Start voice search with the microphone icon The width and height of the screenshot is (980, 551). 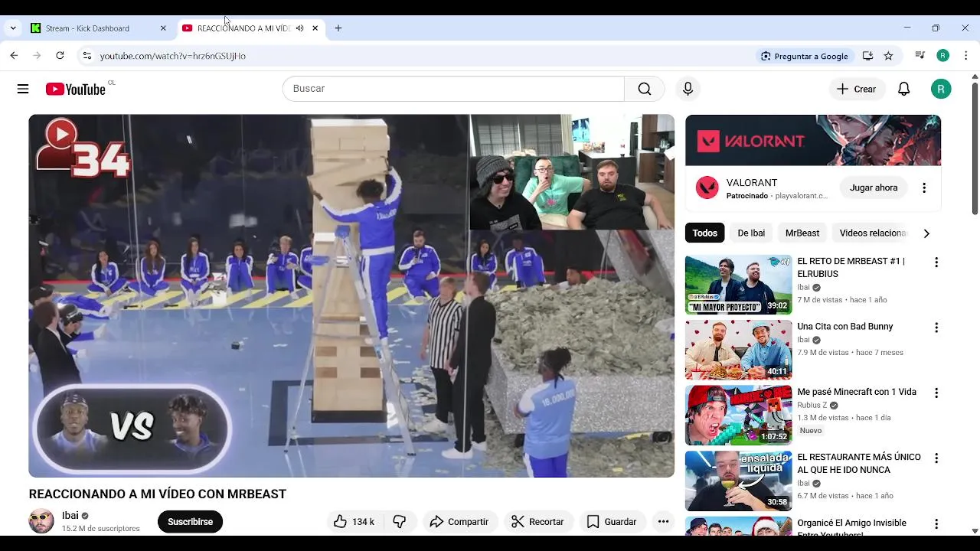click(688, 89)
